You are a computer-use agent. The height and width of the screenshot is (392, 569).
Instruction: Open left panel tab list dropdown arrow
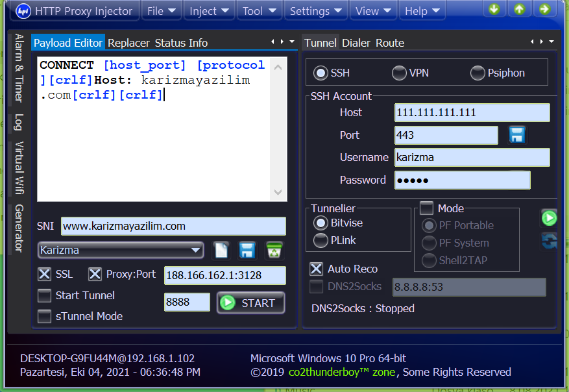pos(292,42)
